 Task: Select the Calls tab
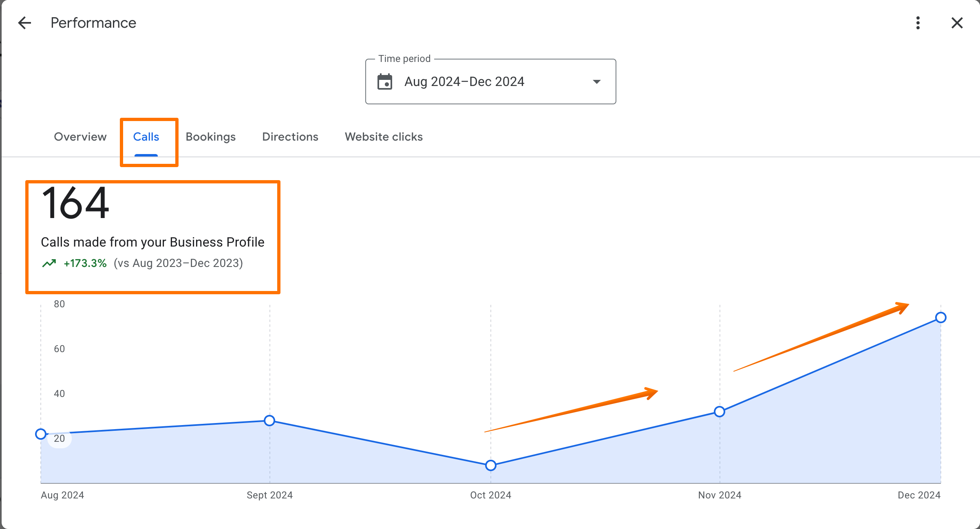[146, 137]
